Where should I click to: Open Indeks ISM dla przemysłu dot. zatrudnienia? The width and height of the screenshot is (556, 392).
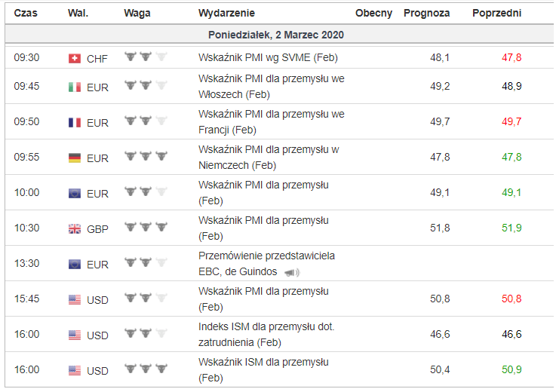tap(266, 335)
